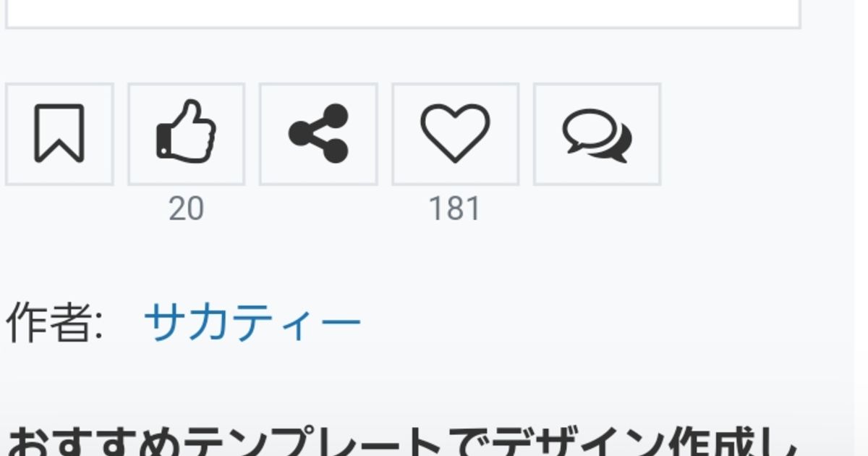Screen dimensions: 868x456
Task: Click the number 20 under the thumbs-up
Action: click(x=187, y=209)
